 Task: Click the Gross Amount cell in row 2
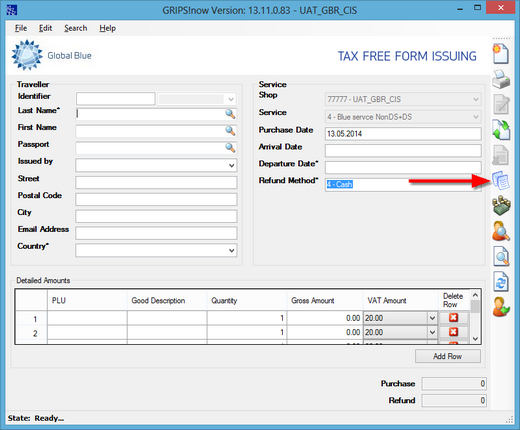[x=325, y=332]
